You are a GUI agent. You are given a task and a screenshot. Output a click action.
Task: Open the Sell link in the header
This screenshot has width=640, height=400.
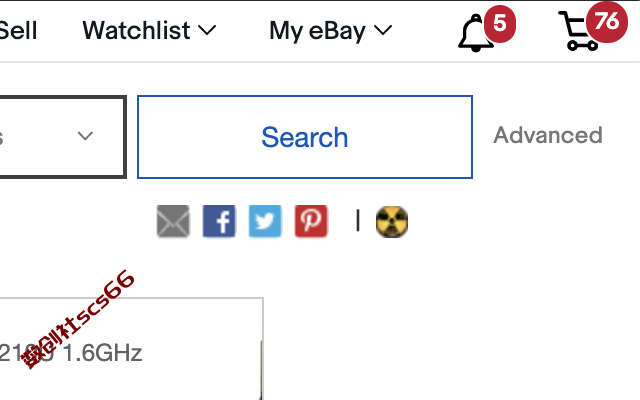pos(18,31)
